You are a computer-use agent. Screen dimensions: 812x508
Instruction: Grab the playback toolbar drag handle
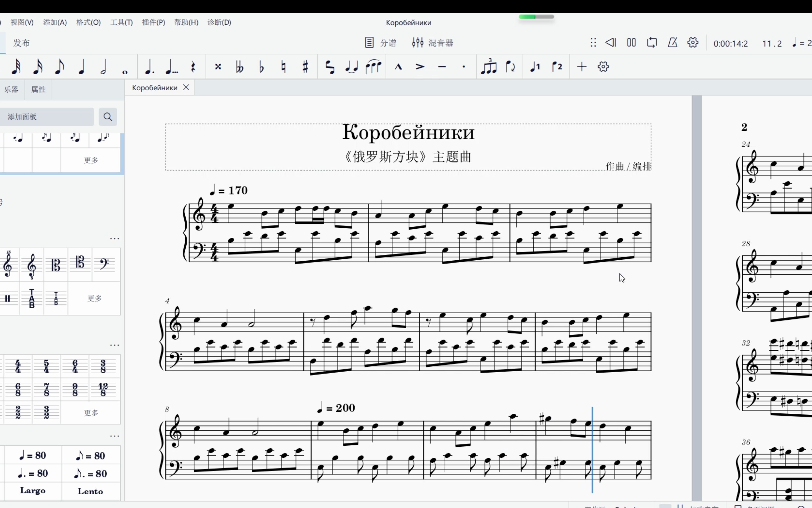click(593, 42)
